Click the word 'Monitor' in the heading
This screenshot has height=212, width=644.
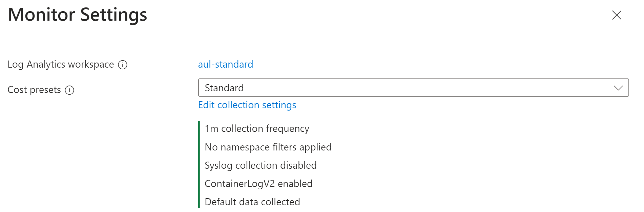click(41, 15)
